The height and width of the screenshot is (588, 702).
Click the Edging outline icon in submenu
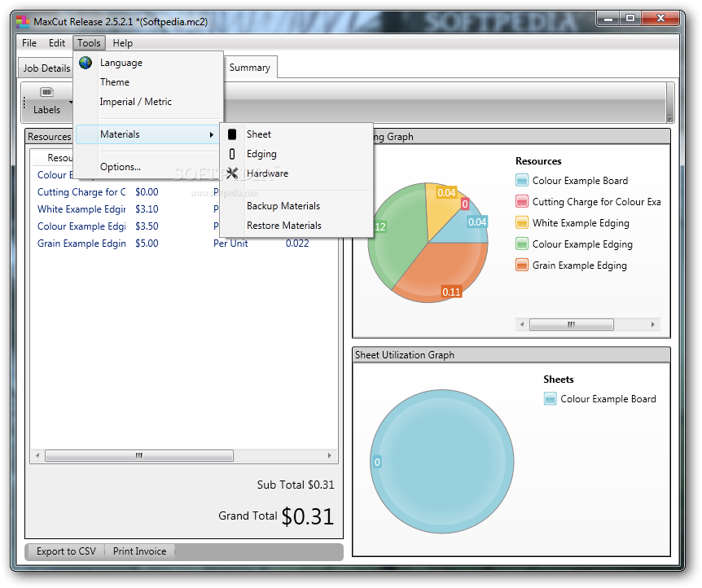click(x=232, y=154)
